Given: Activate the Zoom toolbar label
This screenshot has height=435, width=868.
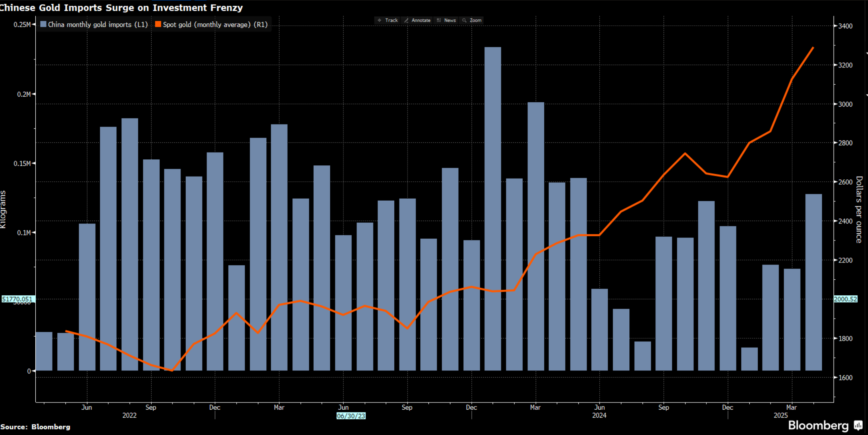Looking at the screenshot, I should pos(476,20).
